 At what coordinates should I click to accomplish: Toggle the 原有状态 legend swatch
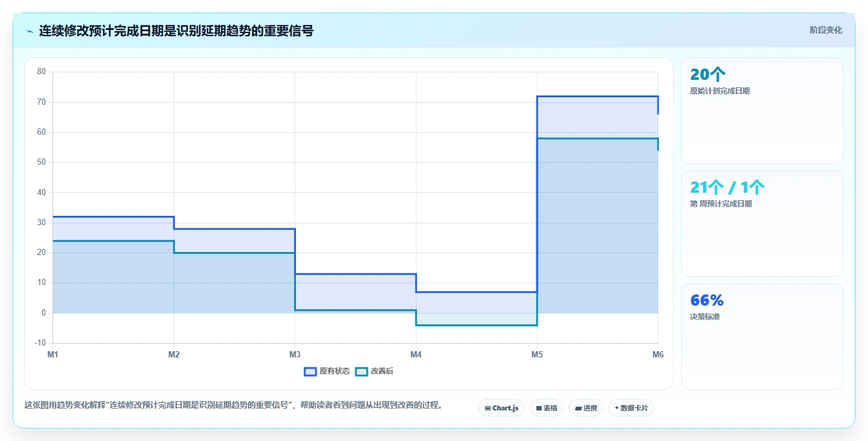click(x=310, y=371)
